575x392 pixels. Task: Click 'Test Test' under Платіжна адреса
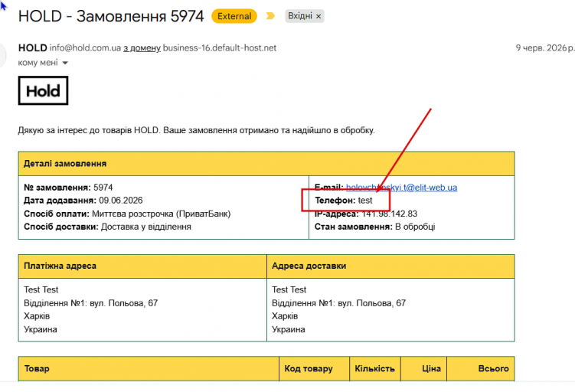click(41, 289)
